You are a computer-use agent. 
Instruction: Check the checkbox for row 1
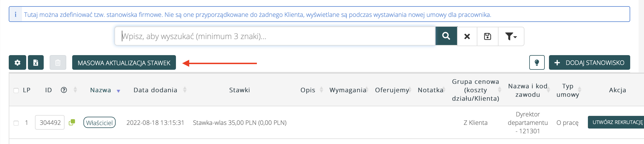pos(16,123)
